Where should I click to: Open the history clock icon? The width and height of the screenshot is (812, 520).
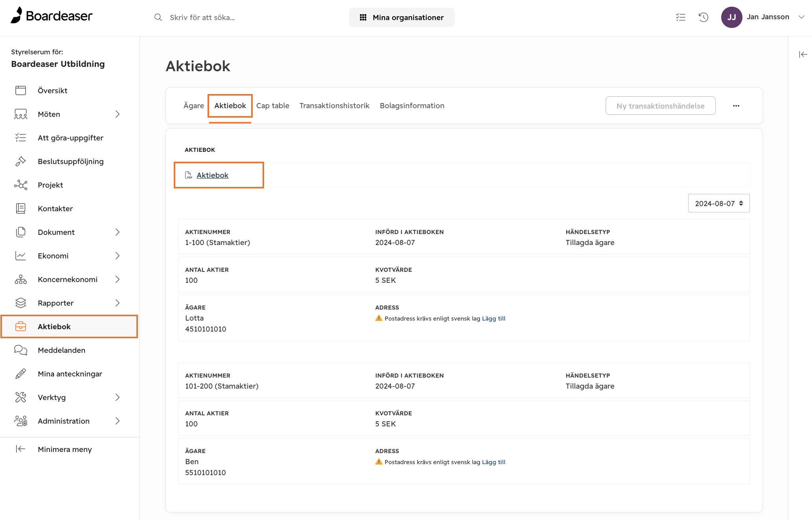[x=704, y=17]
